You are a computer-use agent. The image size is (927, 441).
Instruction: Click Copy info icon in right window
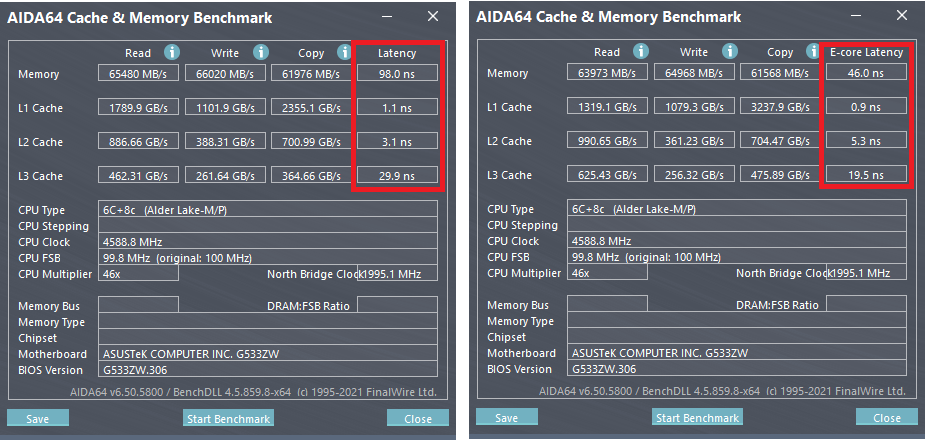click(814, 51)
